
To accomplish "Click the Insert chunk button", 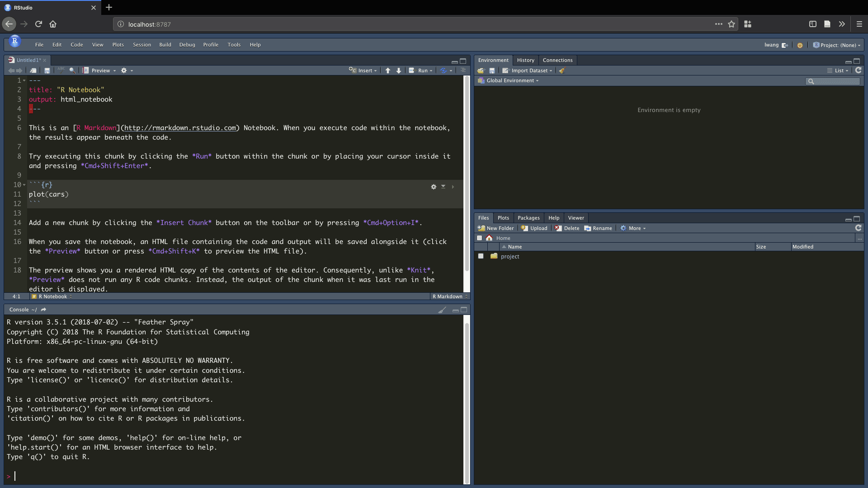I will [363, 70].
